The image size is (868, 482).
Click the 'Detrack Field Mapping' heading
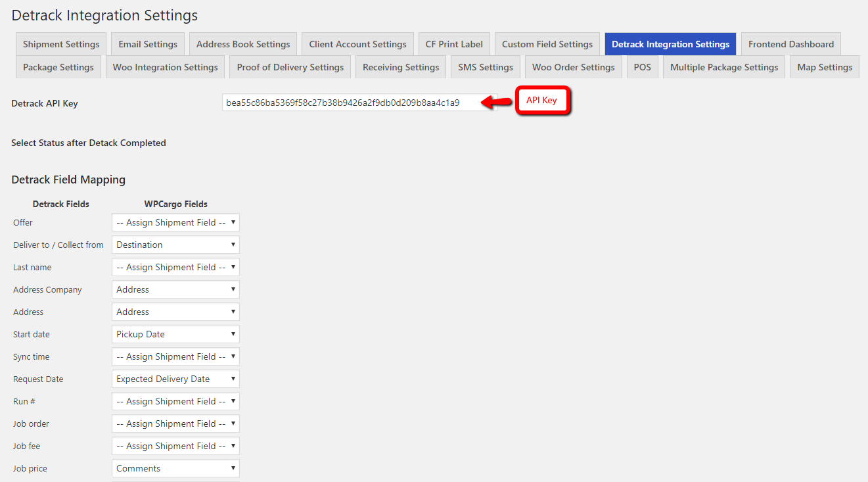tap(68, 180)
